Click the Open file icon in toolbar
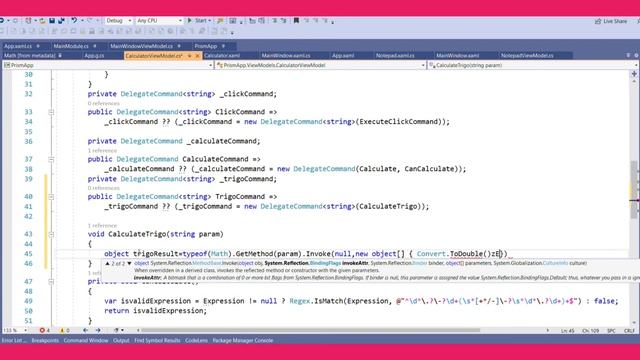Screen dimensions: 640x360 [42, 20]
